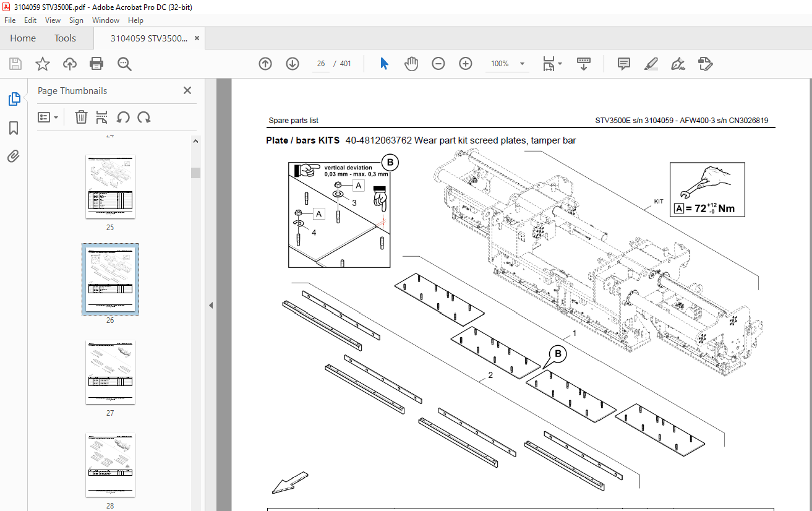This screenshot has width=812, height=511.
Task: Bookmark the document with the star icon
Action: click(42, 64)
